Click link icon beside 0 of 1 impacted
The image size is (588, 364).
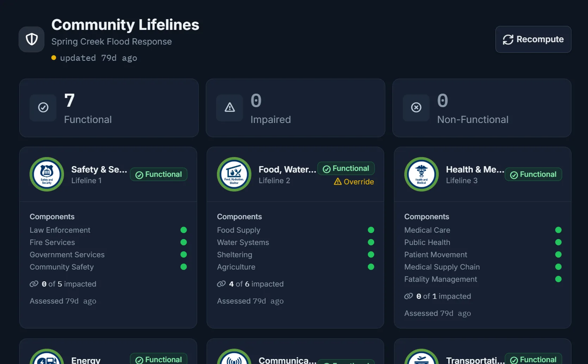coord(408,296)
